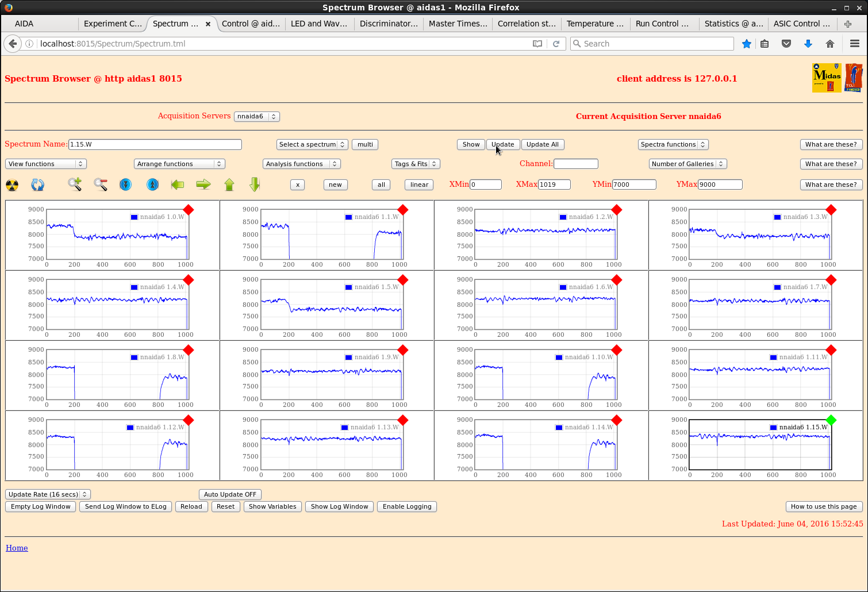Open the bookmarks list icon
Viewport: 868px width, 592px height.
click(765, 44)
